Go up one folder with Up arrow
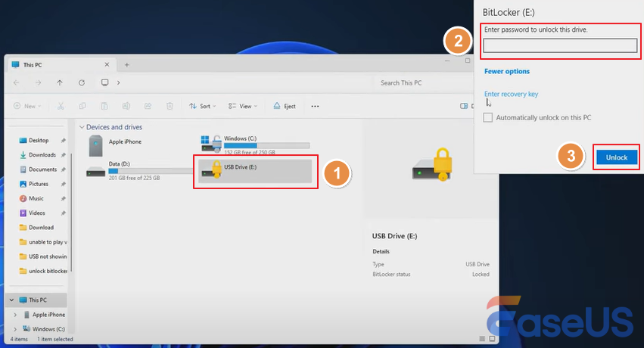This screenshot has width=644, height=348. coord(60,82)
